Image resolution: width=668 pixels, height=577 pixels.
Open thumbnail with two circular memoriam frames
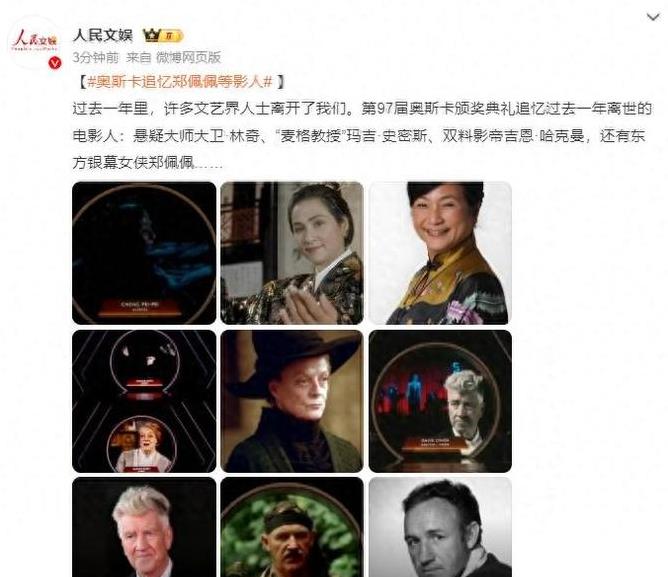tap(144, 401)
